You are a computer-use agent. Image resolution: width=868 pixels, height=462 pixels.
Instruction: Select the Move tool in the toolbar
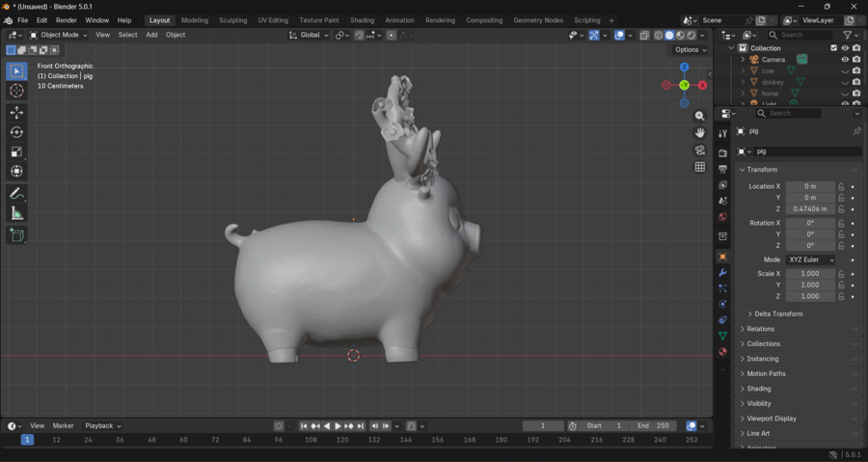[x=16, y=113]
